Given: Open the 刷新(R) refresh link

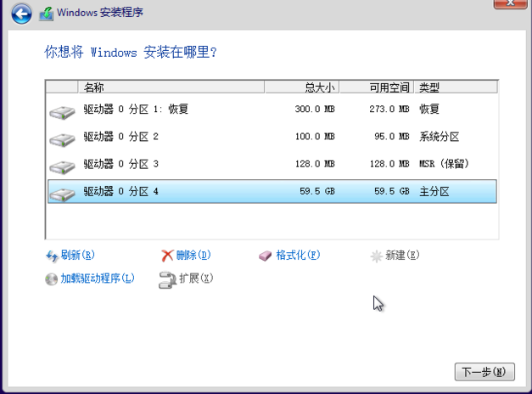Looking at the screenshot, I should [x=78, y=255].
